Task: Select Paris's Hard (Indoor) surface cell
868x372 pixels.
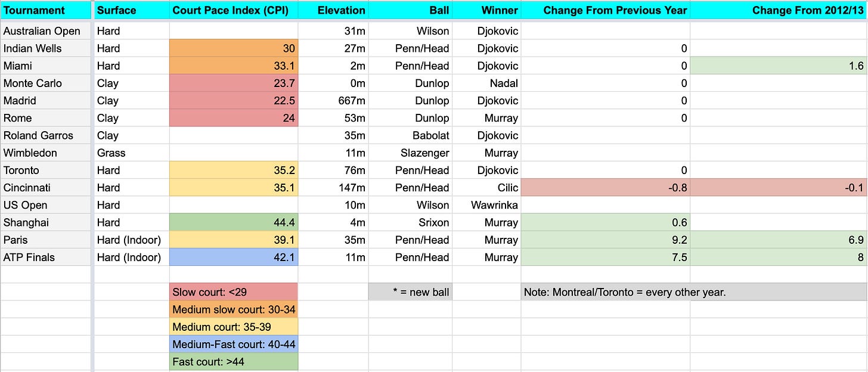Action: [x=132, y=240]
